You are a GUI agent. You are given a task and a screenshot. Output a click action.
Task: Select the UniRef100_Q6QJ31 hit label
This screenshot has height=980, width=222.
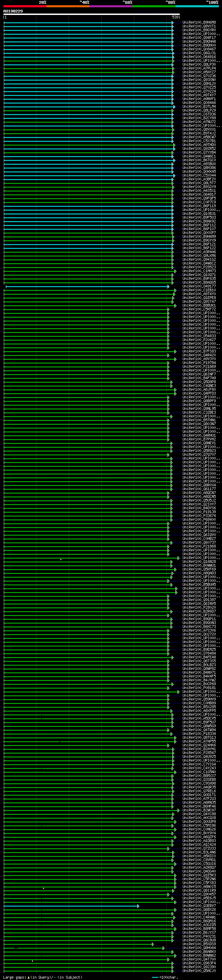pos(199,53)
